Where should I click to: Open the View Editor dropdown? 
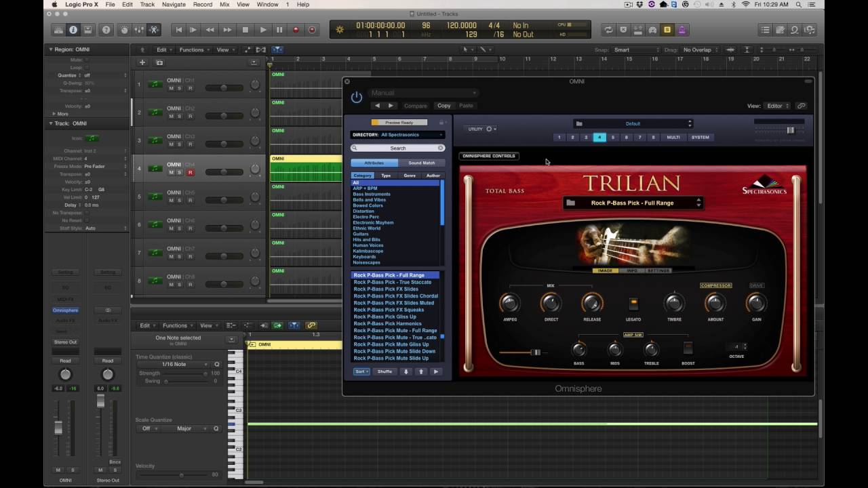tap(778, 106)
